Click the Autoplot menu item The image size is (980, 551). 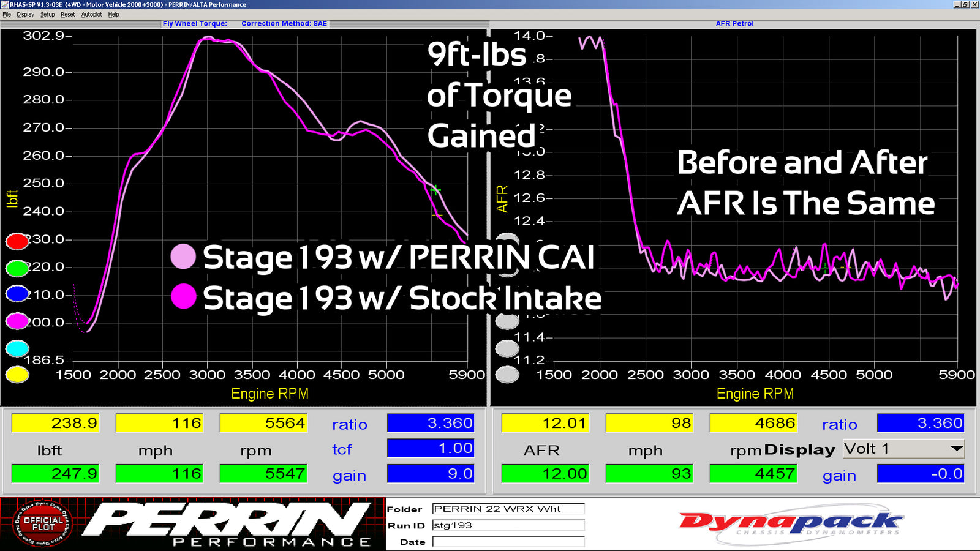click(91, 14)
